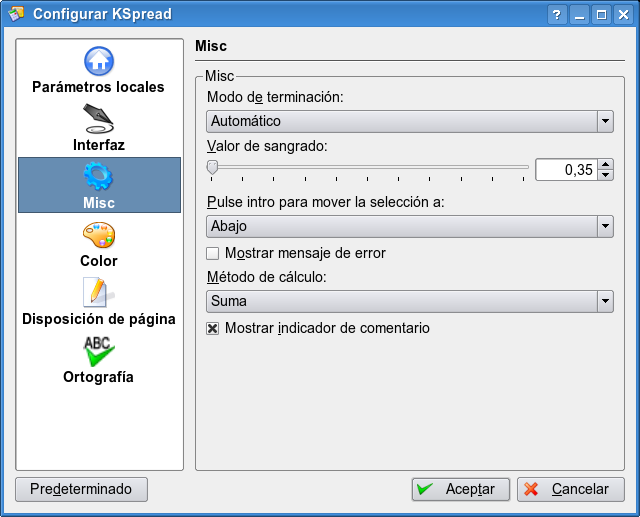This screenshot has width=640, height=517.
Task: Open the Color palette icon
Action: click(x=99, y=236)
